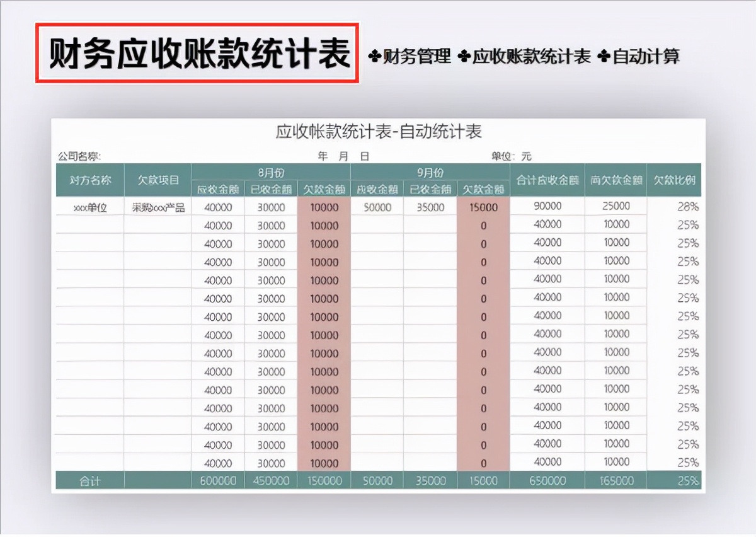756x537 pixels.
Task: Click the 合计 summary row label
Action: coord(91,479)
